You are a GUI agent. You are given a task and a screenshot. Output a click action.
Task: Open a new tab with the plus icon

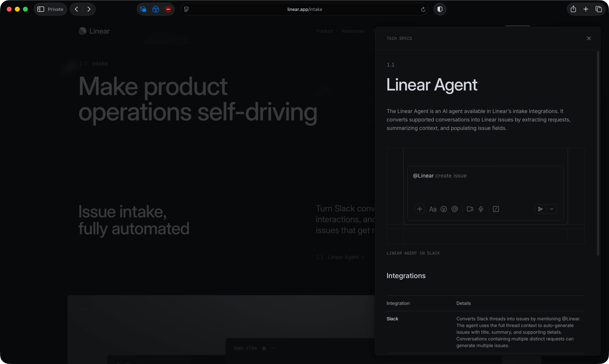tap(586, 9)
